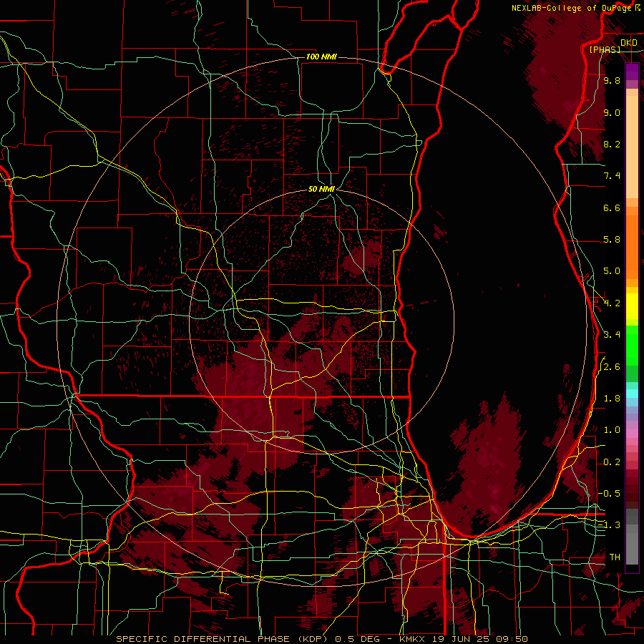Click the 2.6 value on the legend

(x=612, y=367)
